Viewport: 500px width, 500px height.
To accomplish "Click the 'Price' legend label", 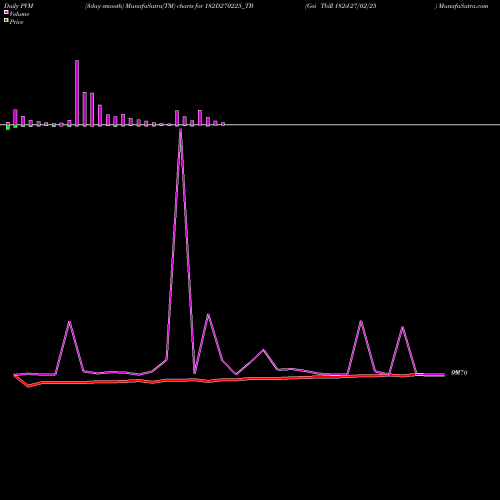I will pos(16,22).
